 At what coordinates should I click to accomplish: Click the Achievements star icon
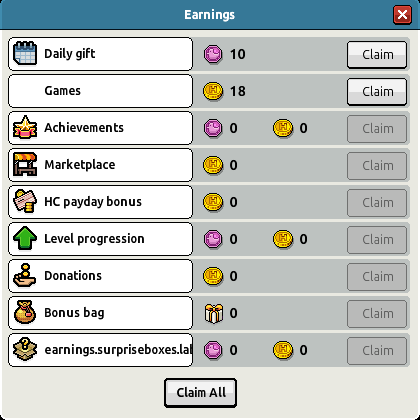tap(25, 127)
